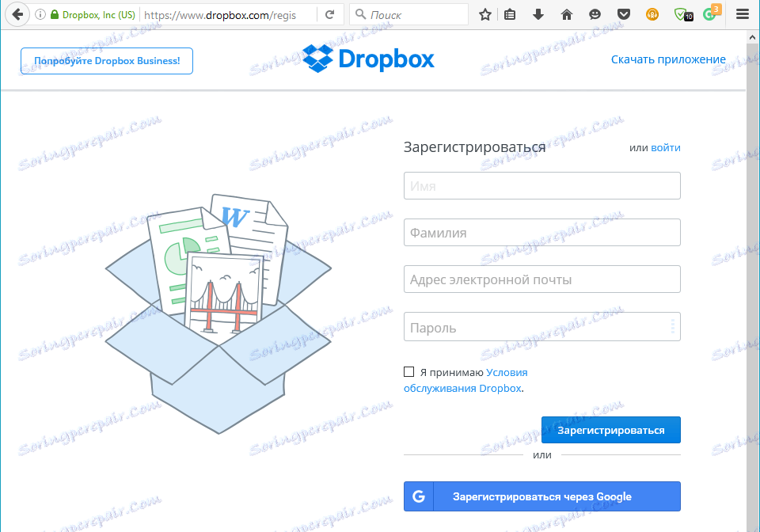Image resolution: width=760 pixels, height=532 pixels.
Task: Check the box accepting Dropbox terms of service
Action: [409, 371]
